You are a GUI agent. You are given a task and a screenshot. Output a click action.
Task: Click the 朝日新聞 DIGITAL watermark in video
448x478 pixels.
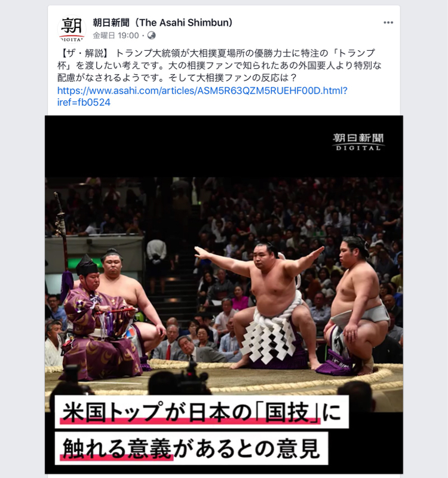(x=358, y=142)
